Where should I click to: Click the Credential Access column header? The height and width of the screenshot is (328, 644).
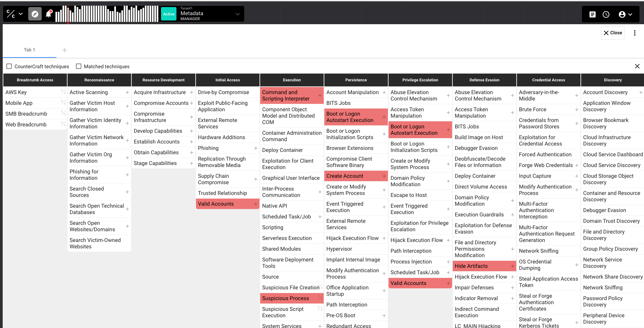click(x=549, y=80)
